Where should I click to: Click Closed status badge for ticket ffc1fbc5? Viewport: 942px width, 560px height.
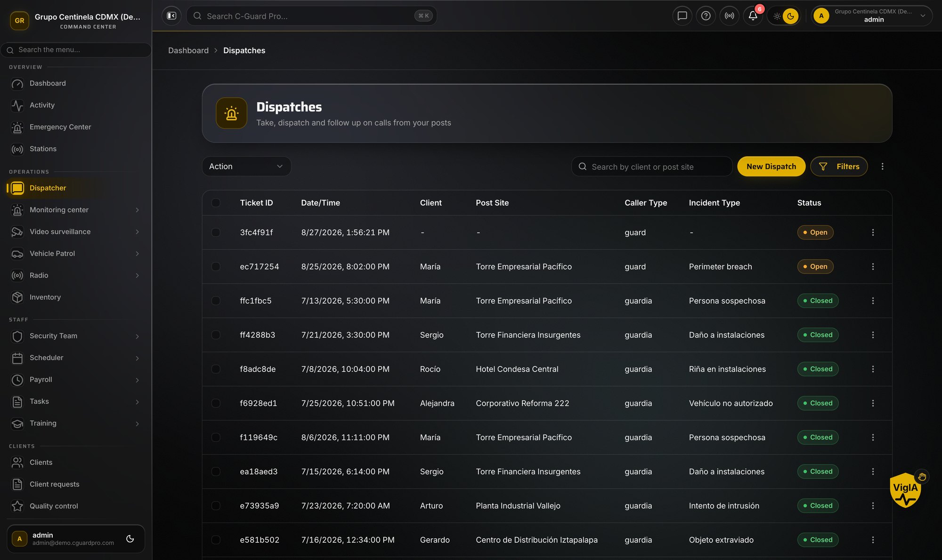click(x=818, y=301)
